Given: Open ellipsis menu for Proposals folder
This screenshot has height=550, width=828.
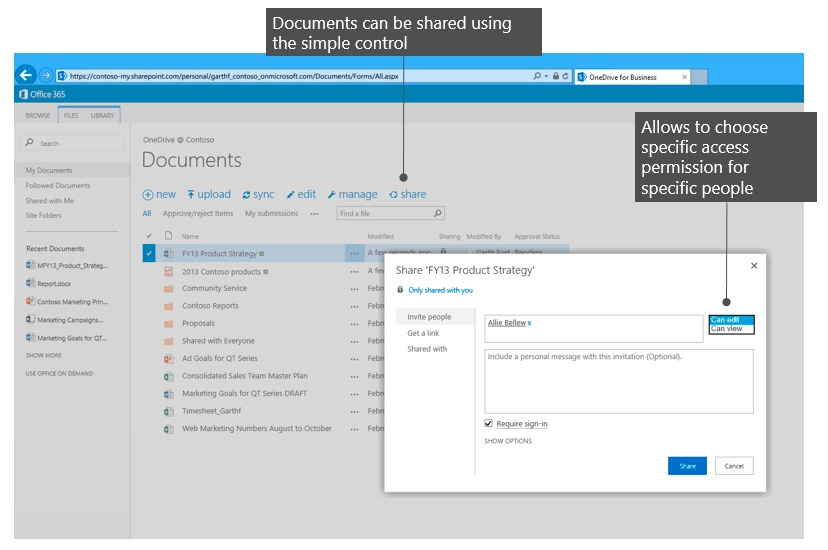Looking at the screenshot, I should coord(354,324).
